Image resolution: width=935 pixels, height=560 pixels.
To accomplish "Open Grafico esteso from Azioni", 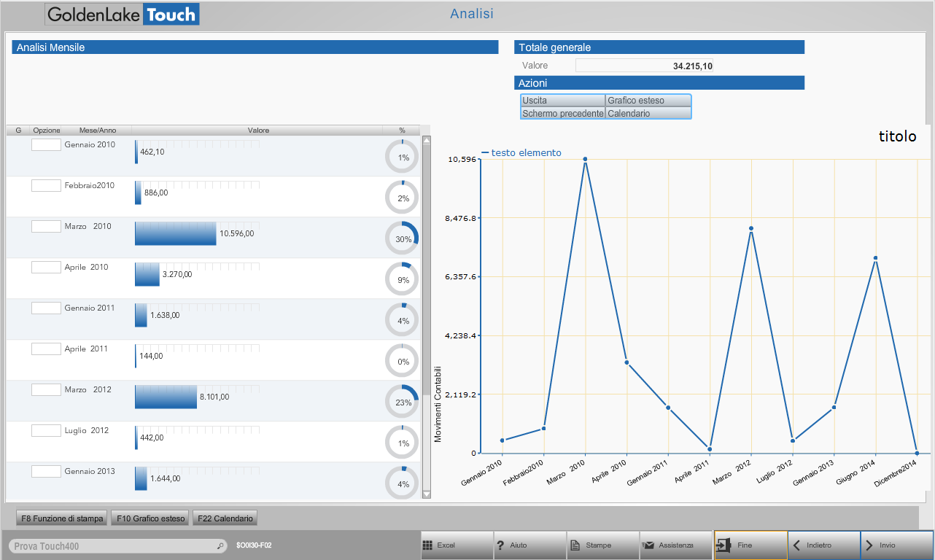I will pyautogui.click(x=648, y=101).
